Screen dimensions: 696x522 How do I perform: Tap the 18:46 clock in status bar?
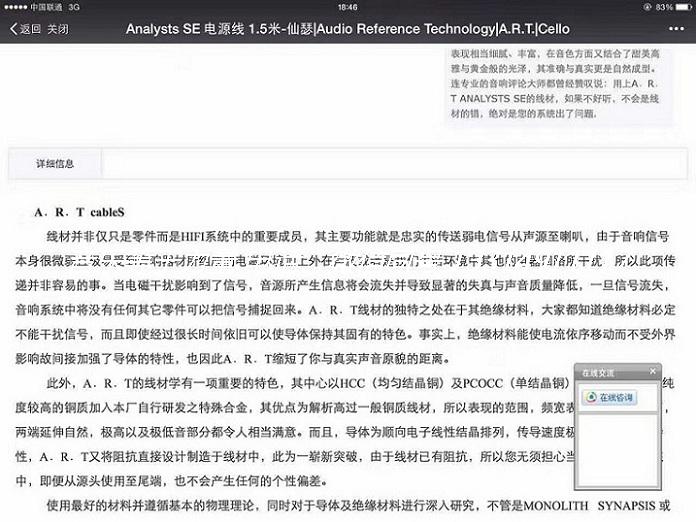click(x=348, y=7)
